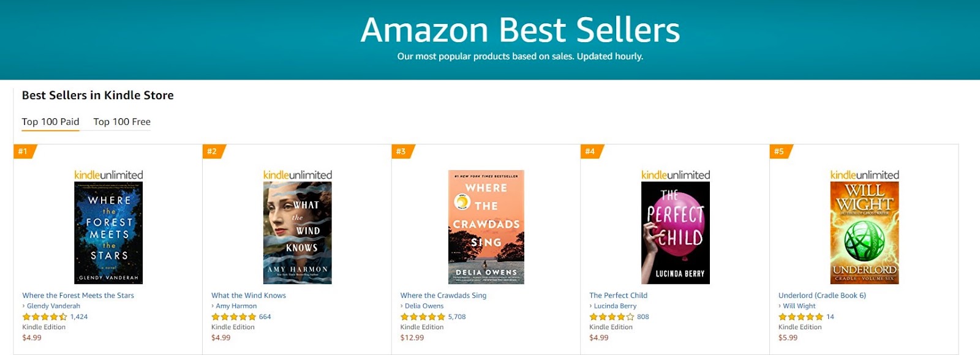
Task: Open Delia Owens author link
Action: [x=424, y=306]
